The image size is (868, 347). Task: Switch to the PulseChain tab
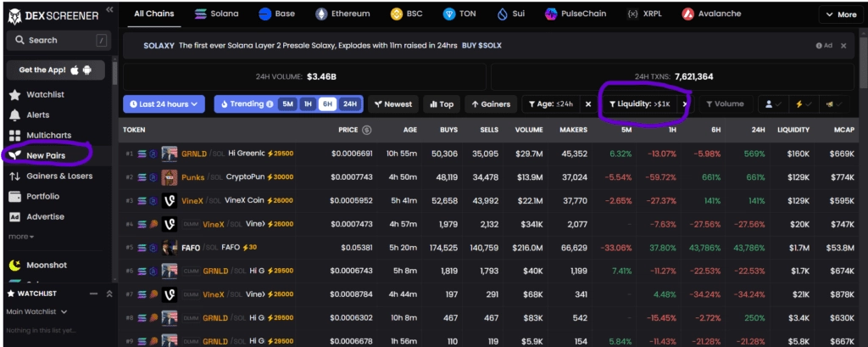576,14
